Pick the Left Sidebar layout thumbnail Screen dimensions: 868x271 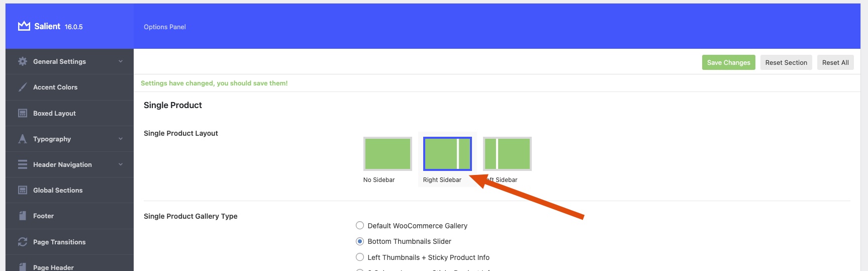507,154
